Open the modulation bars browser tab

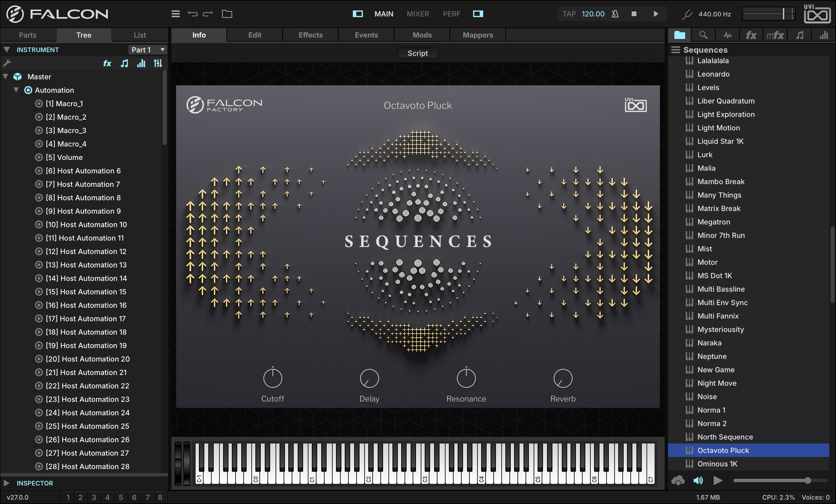[x=824, y=35]
